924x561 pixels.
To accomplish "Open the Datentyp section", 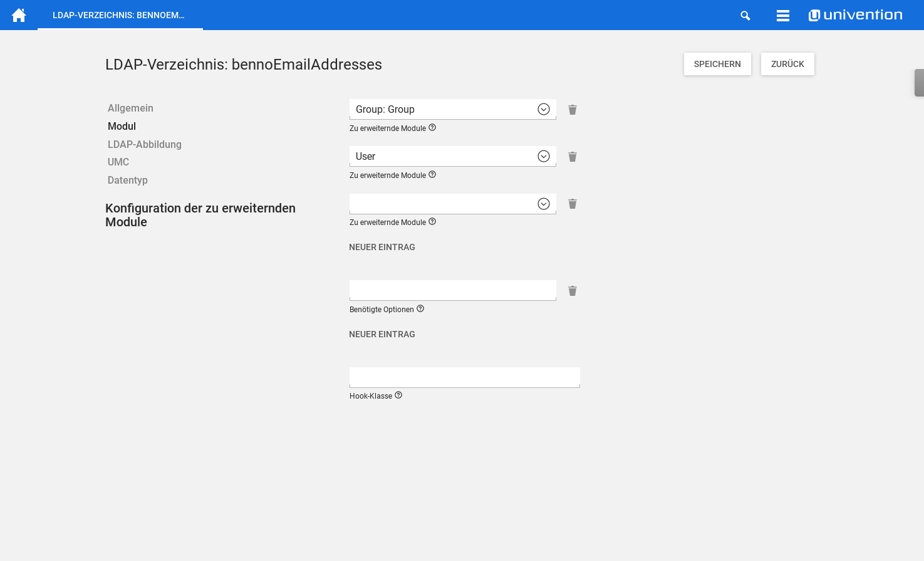I will pos(127,180).
